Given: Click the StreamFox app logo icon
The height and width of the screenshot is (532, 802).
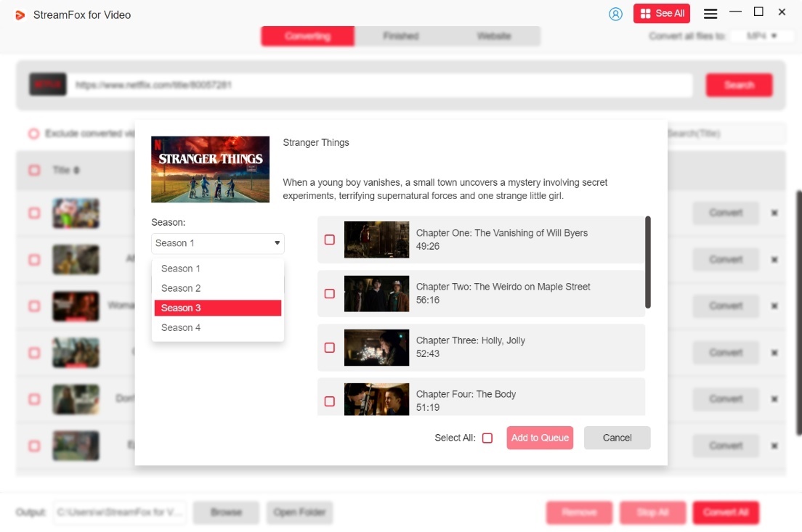Looking at the screenshot, I should pyautogui.click(x=20, y=15).
